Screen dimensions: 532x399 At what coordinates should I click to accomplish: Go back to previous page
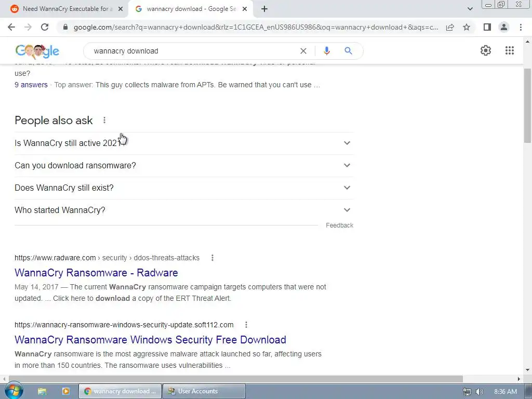pyautogui.click(x=11, y=27)
